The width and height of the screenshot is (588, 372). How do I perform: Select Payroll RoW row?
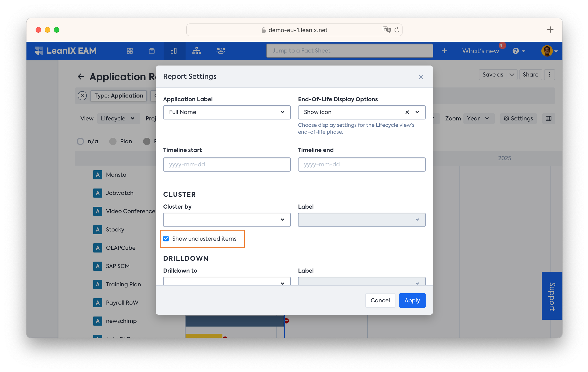coord(116,303)
